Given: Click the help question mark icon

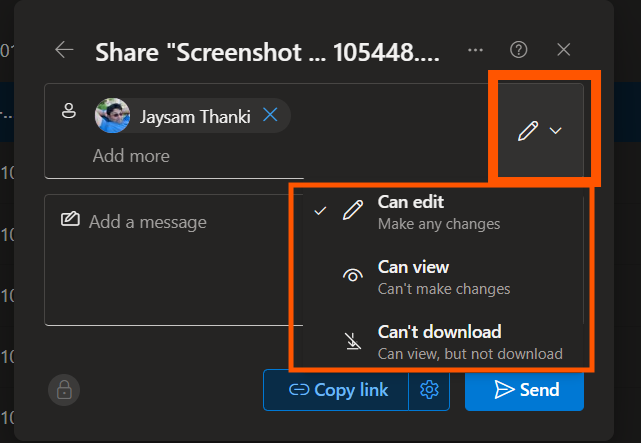Looking at the screenshot, I should click(x=518, y=50).
